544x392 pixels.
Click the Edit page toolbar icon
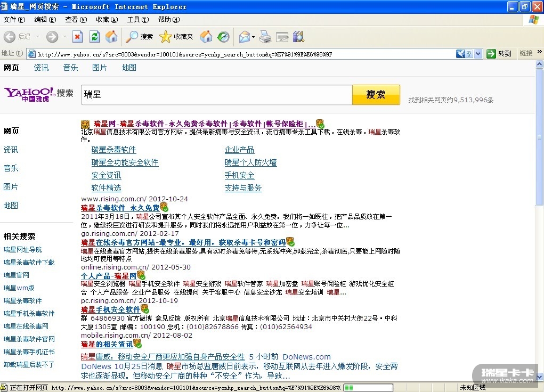[x=282, y=36]
